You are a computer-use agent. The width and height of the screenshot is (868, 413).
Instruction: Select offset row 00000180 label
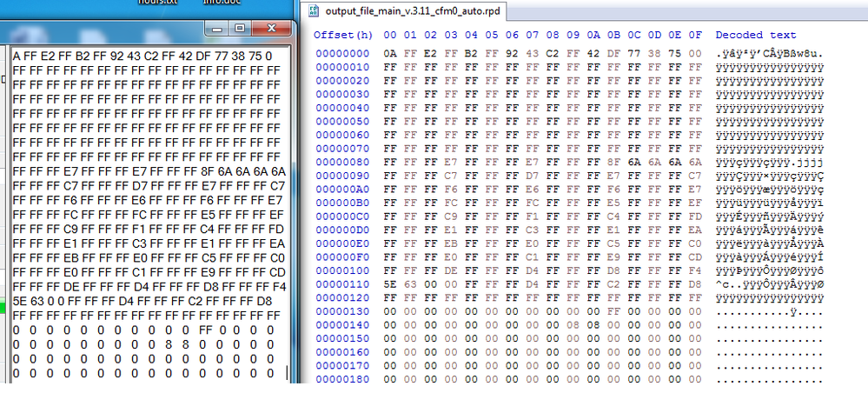[342, 379]
